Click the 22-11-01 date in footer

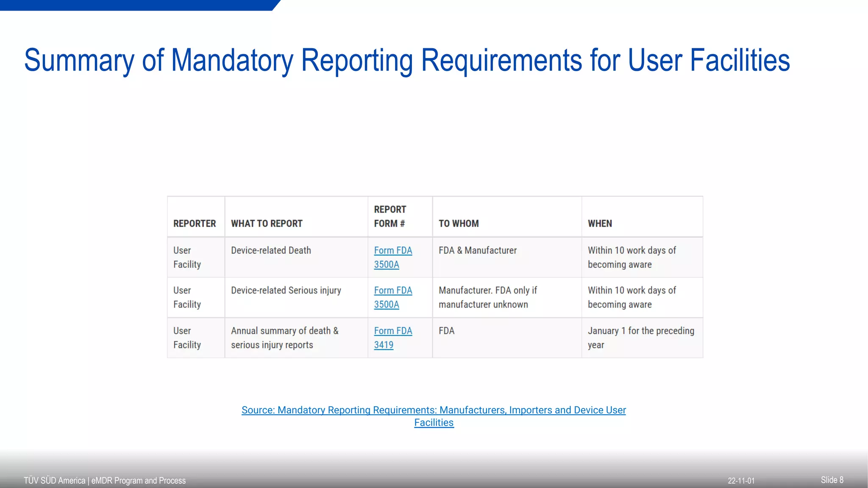pyautogui.click(x=741, y=481)
